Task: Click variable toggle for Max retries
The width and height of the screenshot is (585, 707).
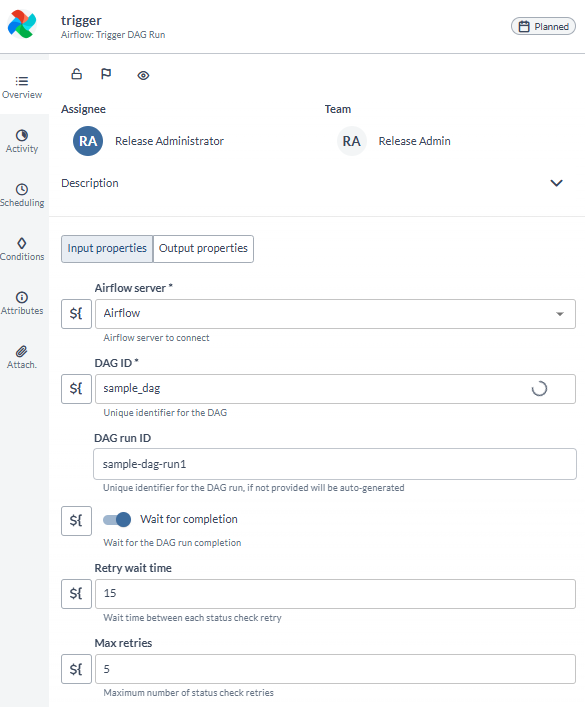Action: pyautogui.click(x=76, y=669)
